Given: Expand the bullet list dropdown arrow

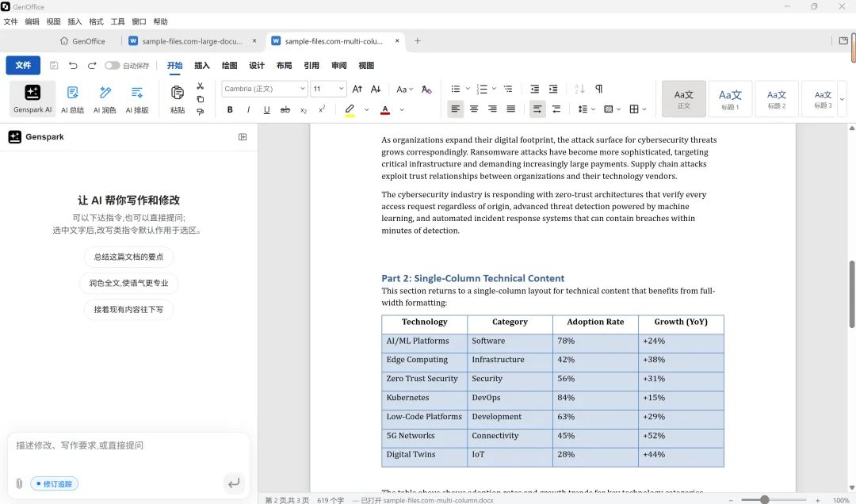Looking at the screenshot, I should (468, 89).
